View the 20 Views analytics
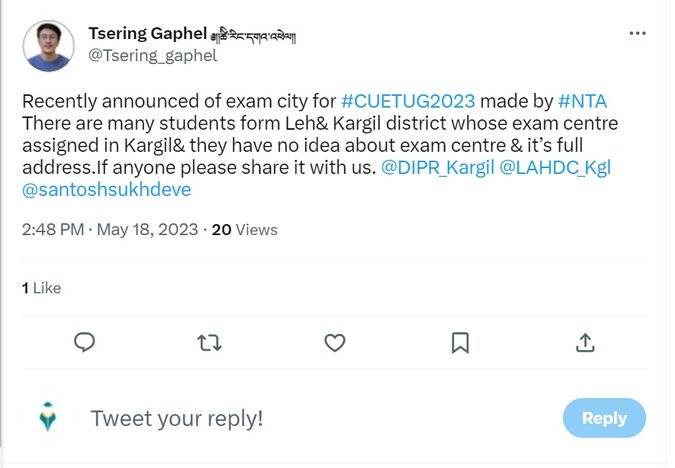Viewport: 675px width, 468px height. pyautogui.click(x=244, y=230)
